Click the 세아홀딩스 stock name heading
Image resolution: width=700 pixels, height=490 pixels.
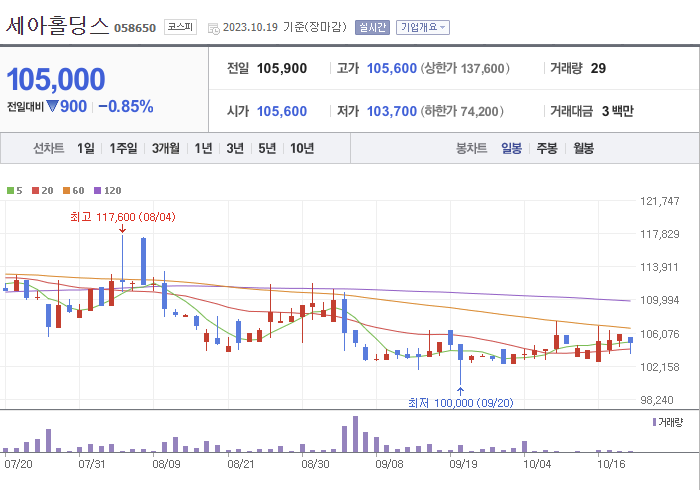point(57,25)
